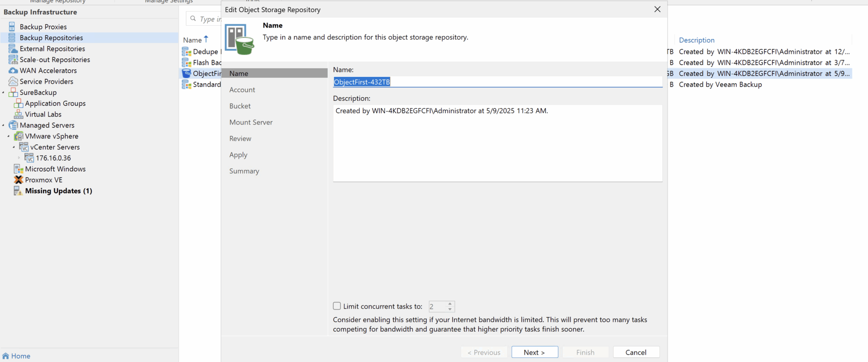Image resolution: width=868 pixels, height=362 pixels.
Task: Select Missing Updates (1) item
Action: (x=59, y=191)
